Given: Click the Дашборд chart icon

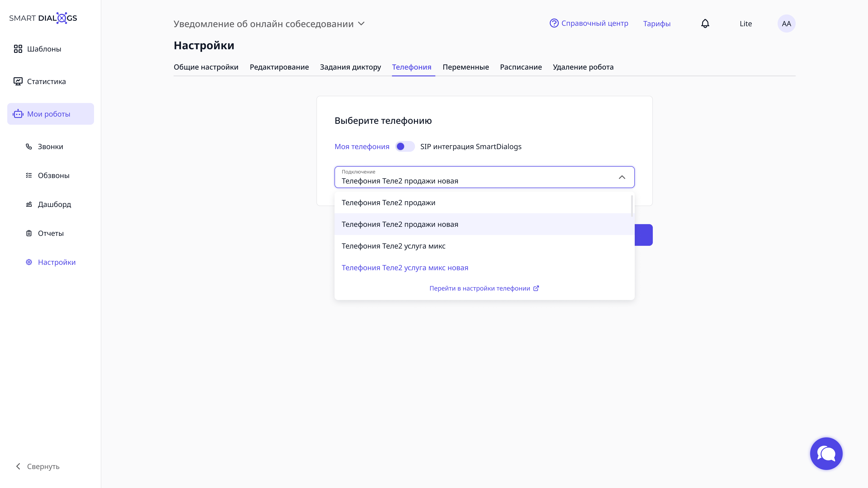Looking at the screenshot, I should [29, 204].
